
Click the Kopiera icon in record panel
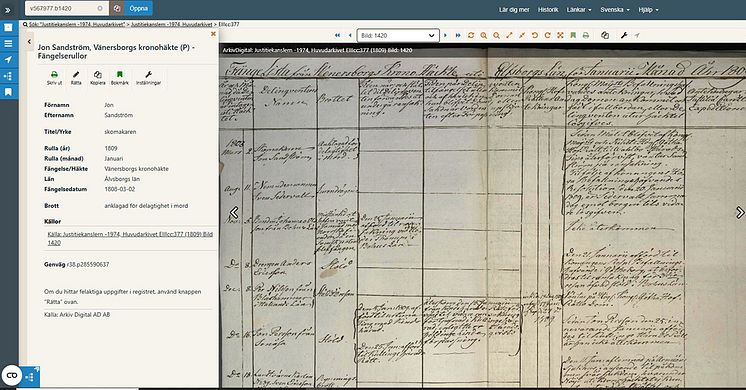pyautogui.click(x=98, y=78)
